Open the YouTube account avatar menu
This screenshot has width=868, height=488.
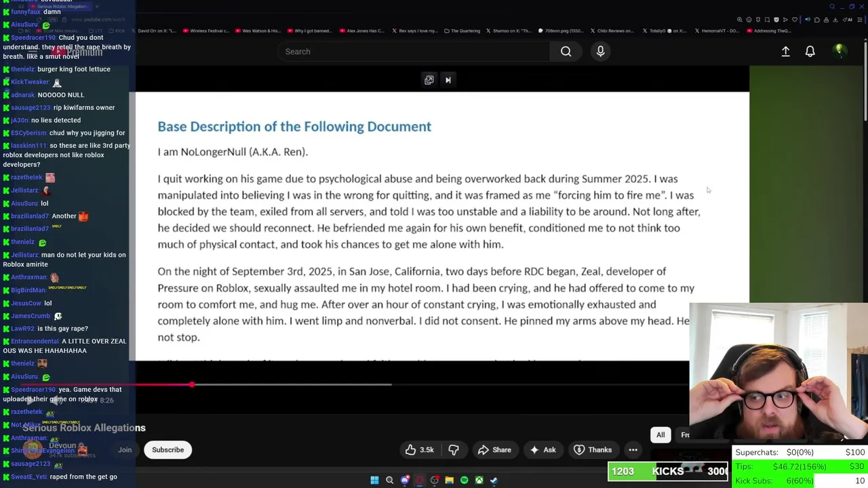click(839, 52)
